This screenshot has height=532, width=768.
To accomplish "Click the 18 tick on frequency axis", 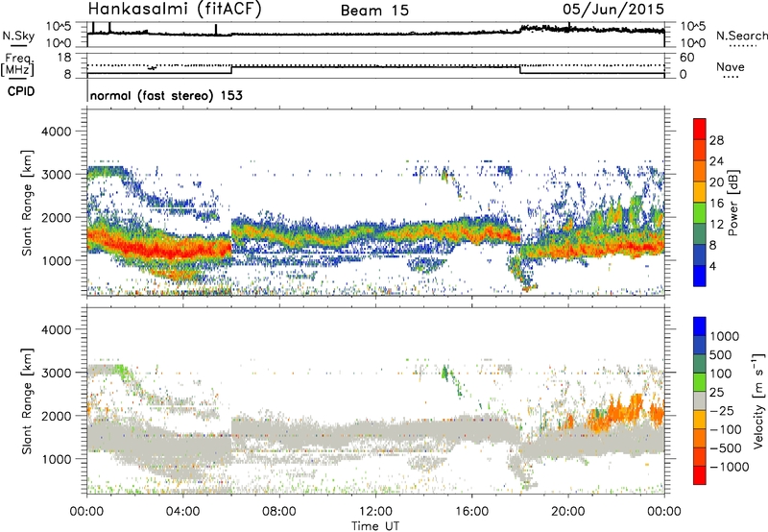I will (x=64, y=58).
